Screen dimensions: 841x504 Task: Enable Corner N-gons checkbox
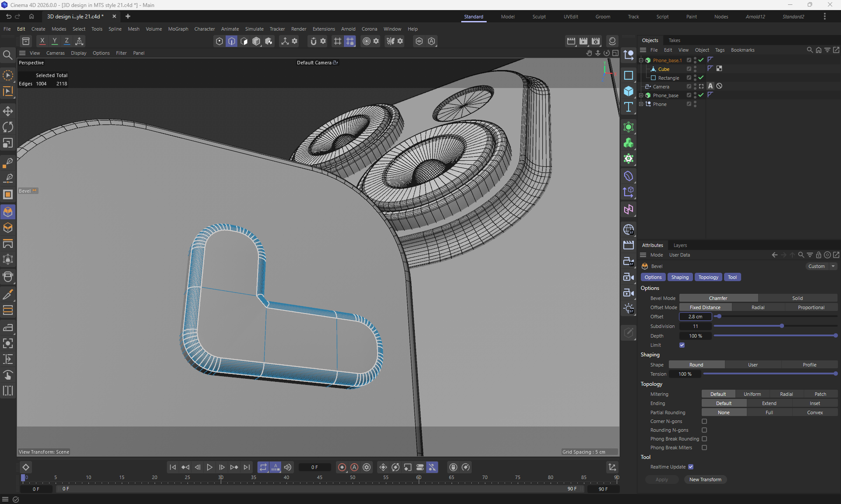pyautogui.click(x=704, y=421)
